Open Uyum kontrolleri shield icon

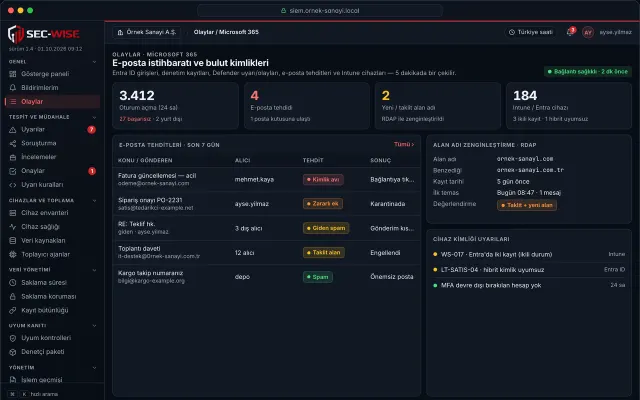(13, 338)
